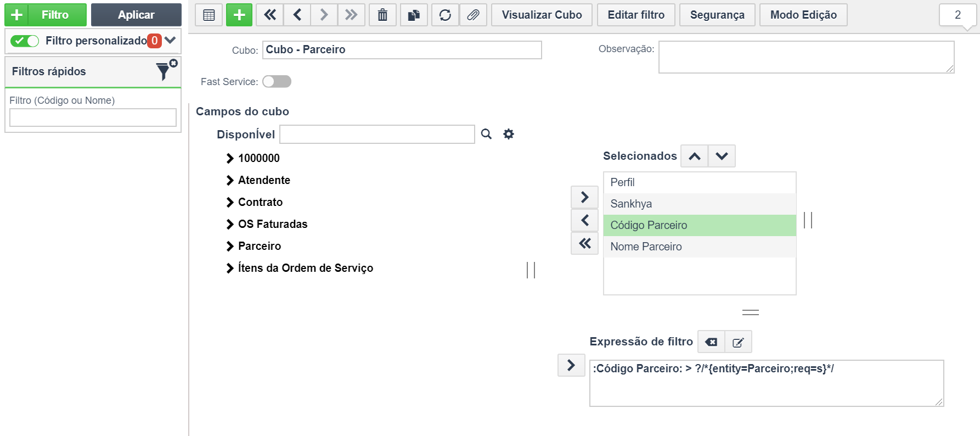Click Filtro Código ou Nome input
The image size is (980, 436).
pos(93,118)
